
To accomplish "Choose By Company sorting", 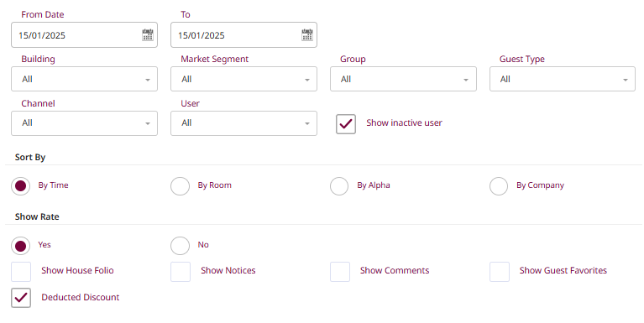I will (x=499, y=186).
